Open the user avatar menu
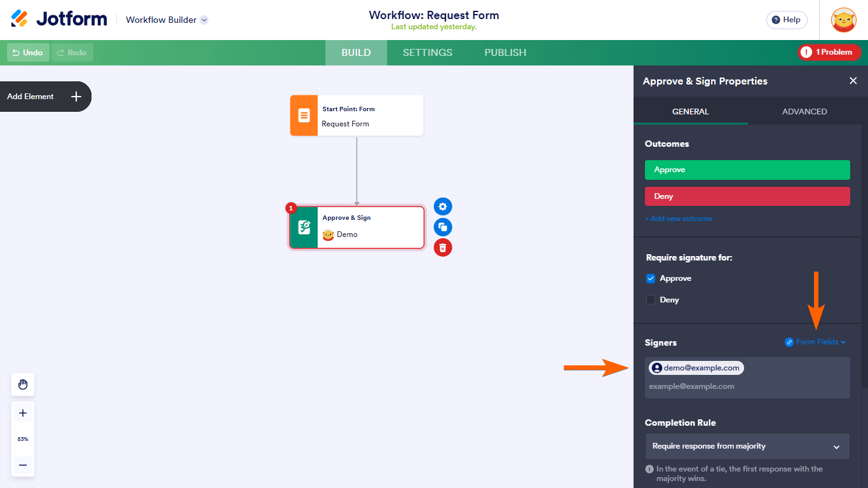 click(x=843, y=20)
